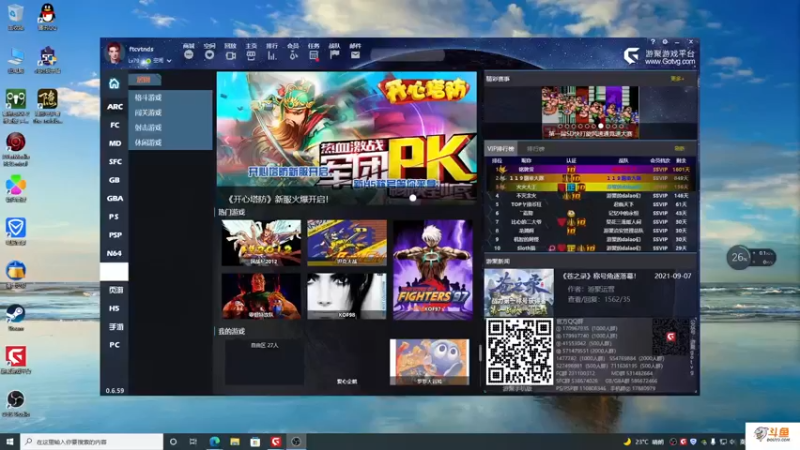Open the Cortana circle icon on the taskbar
800x450 pixels.
(x=173, y=442)
